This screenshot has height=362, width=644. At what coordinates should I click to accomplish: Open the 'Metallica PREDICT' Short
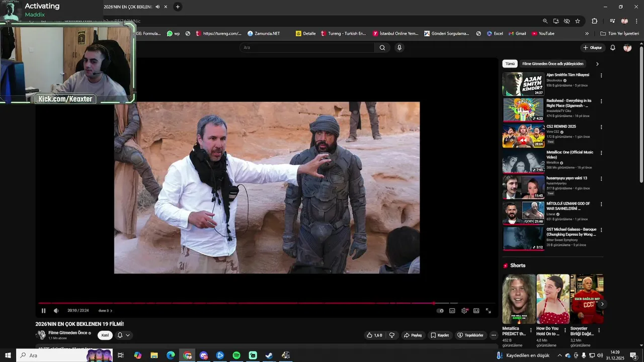click(x=519, y=299)
